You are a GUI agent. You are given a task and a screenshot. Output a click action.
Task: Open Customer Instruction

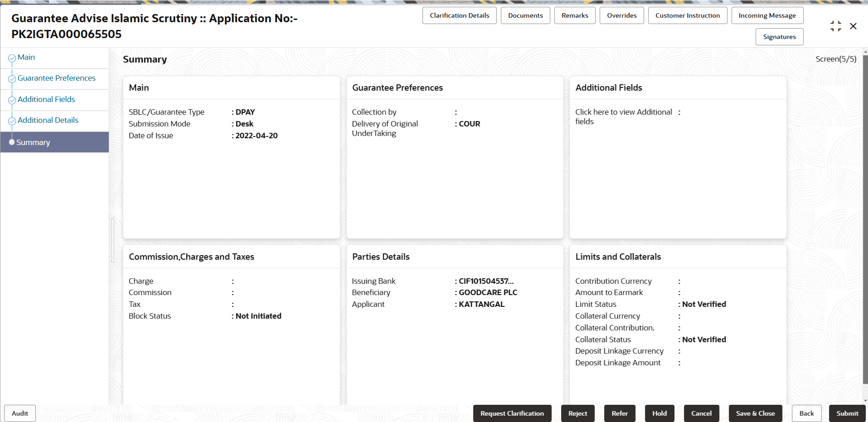point(688,15)
